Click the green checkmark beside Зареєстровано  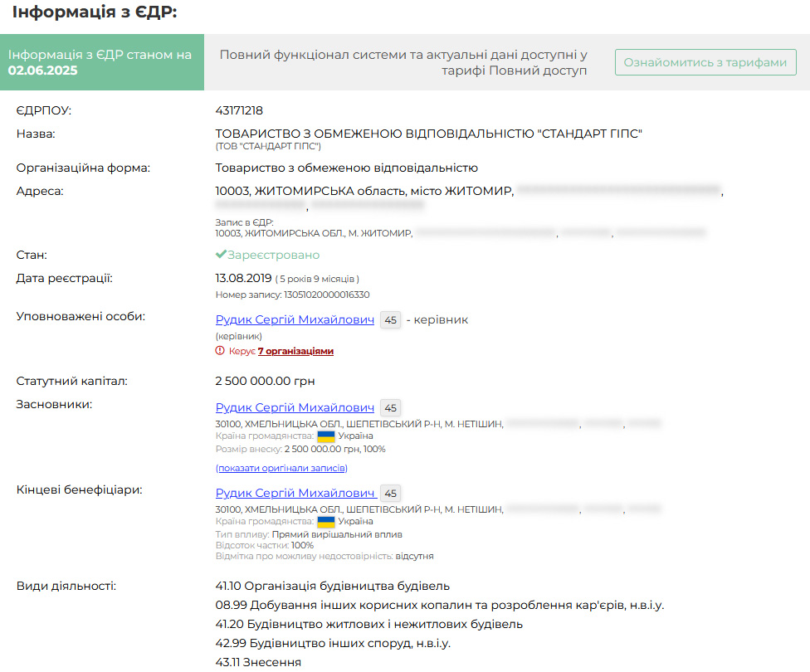tap(221, 255)
